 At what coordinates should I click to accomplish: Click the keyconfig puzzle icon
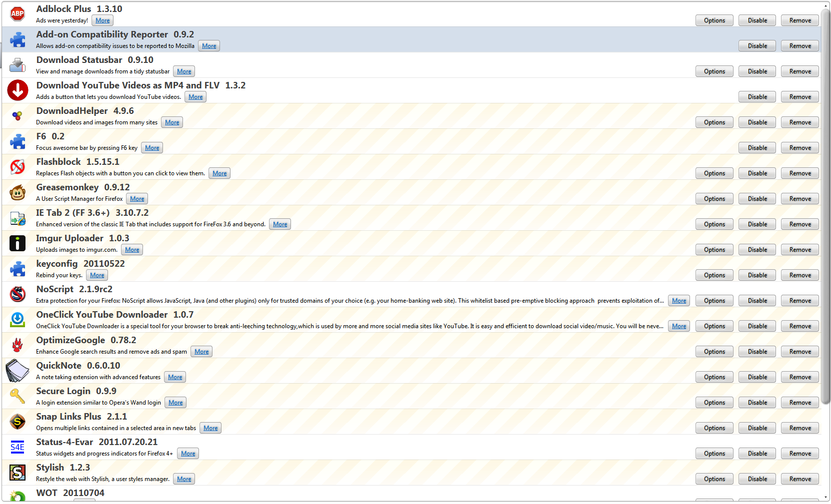pyautogui.click(x=17, y=269)
